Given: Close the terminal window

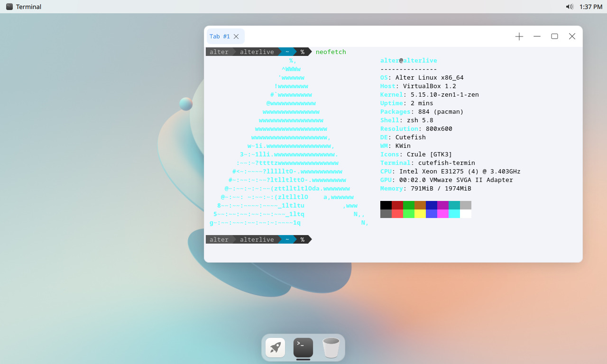Looking at the screenshot, I should 572,36.
